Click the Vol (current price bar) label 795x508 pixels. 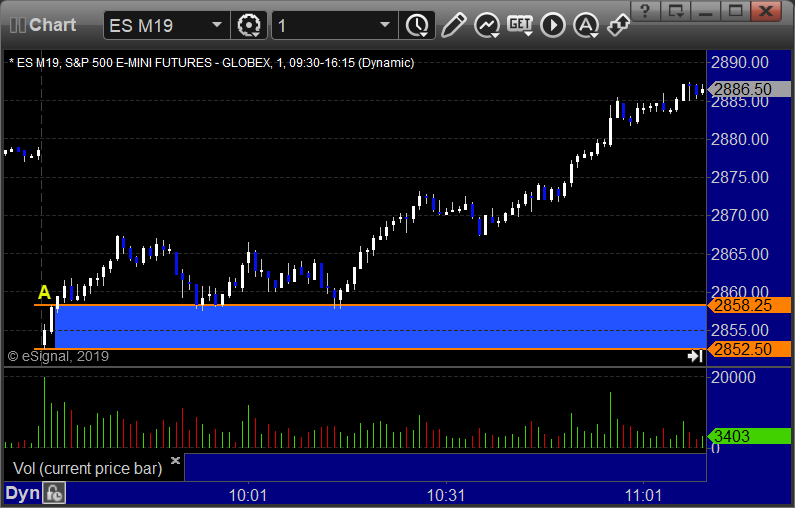(x=88, y=468)
